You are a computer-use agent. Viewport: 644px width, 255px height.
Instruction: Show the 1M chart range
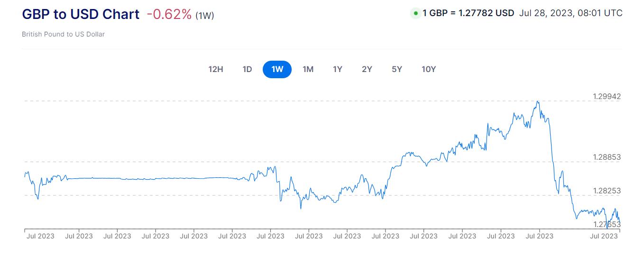coord(308,69)
